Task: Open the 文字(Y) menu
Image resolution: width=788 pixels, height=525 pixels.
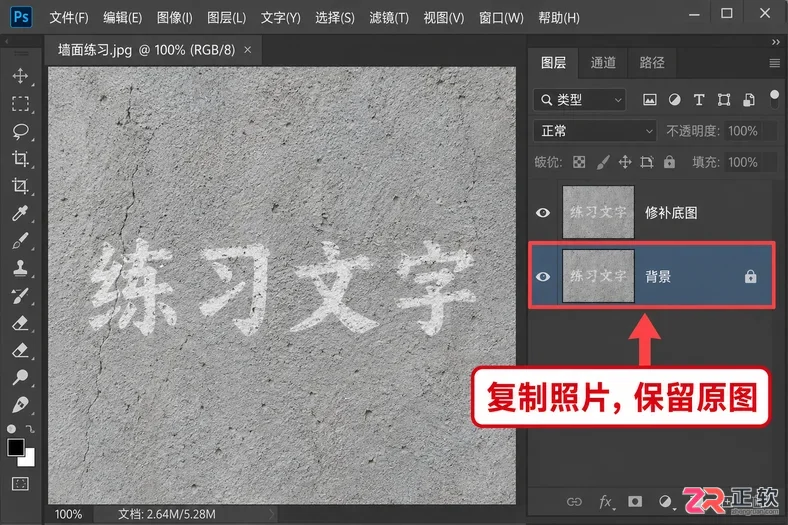Action: click(280, 18)
